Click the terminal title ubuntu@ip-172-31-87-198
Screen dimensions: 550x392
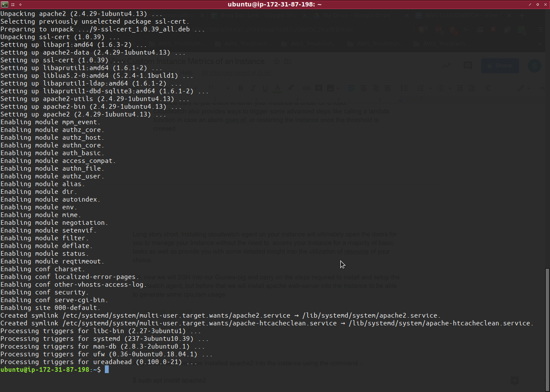click(x=275, y=4)
